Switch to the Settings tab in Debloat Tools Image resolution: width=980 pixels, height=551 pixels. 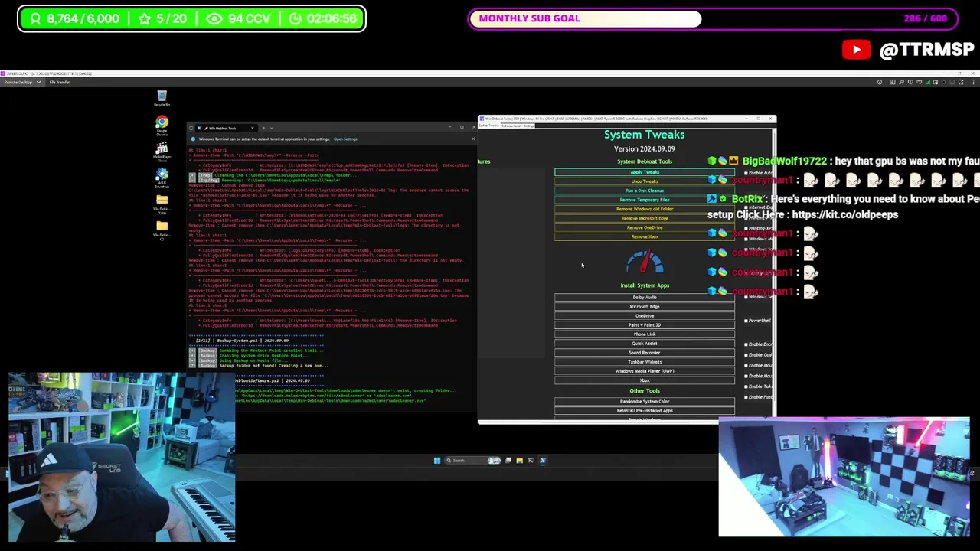(x=529, y=126)
